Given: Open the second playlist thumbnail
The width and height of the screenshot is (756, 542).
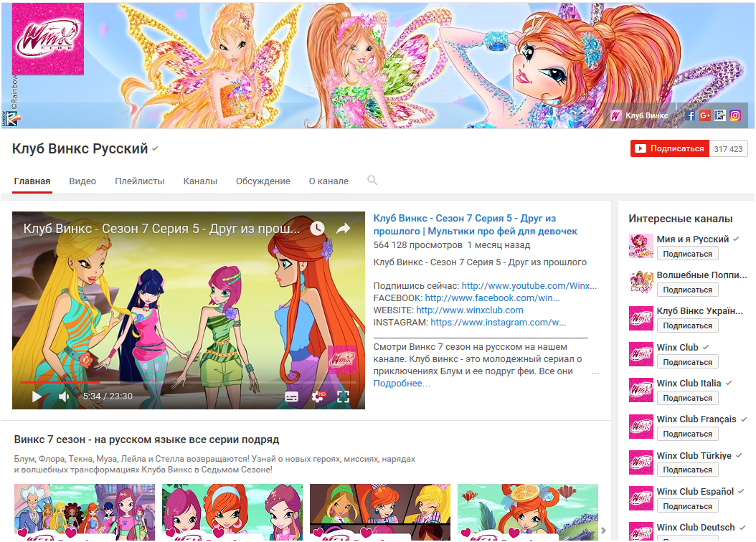Looking at the screenshot, I should 232,512.
